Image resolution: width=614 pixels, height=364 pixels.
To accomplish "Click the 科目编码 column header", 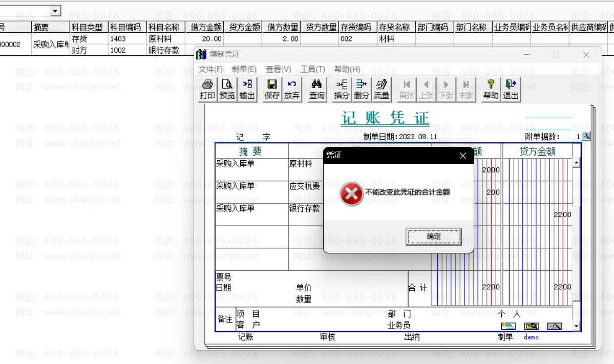I will (127, 27).
